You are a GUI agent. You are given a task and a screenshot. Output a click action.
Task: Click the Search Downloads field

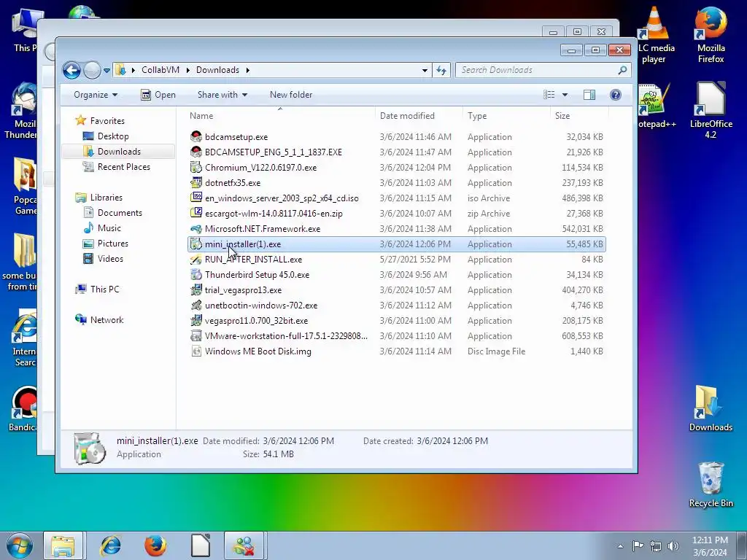[543, 70]
